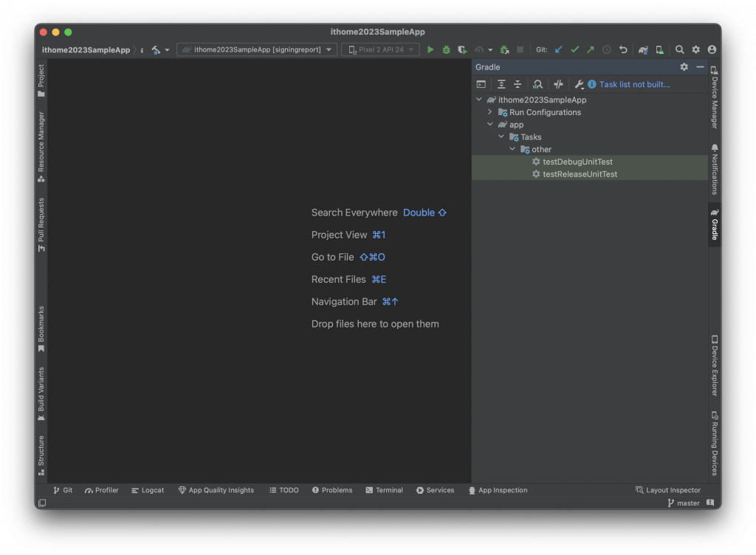Click the 'Task list not built...' link

tap(634, 85)
